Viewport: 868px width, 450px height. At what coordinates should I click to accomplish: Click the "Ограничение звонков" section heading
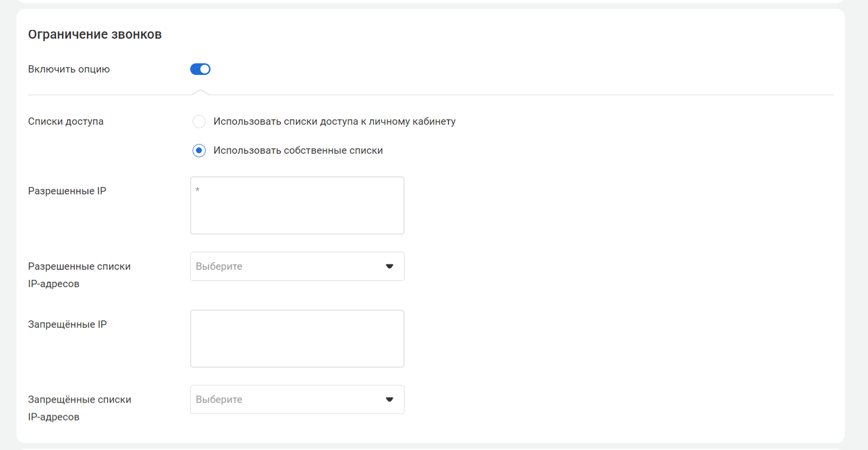point(95,35)
